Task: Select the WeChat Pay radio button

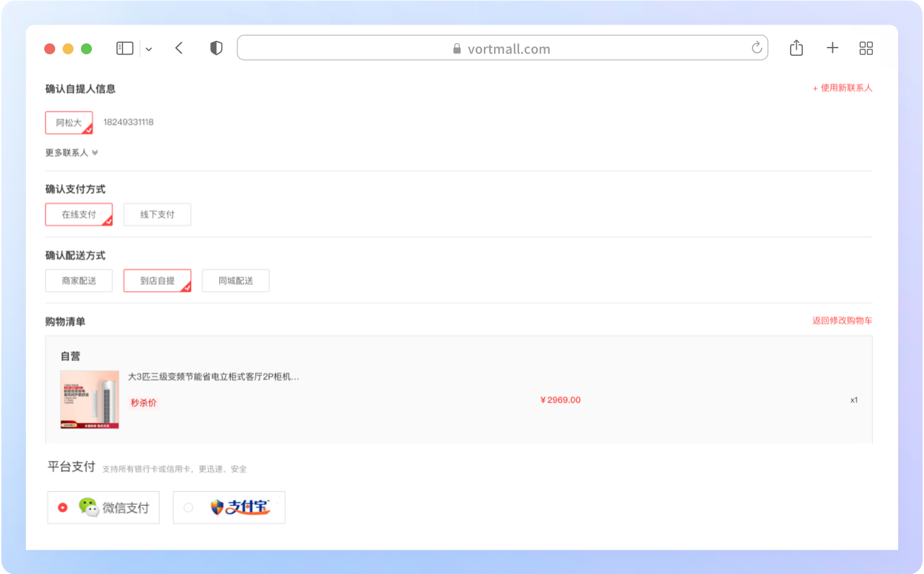Action: [x=63, y=507]
